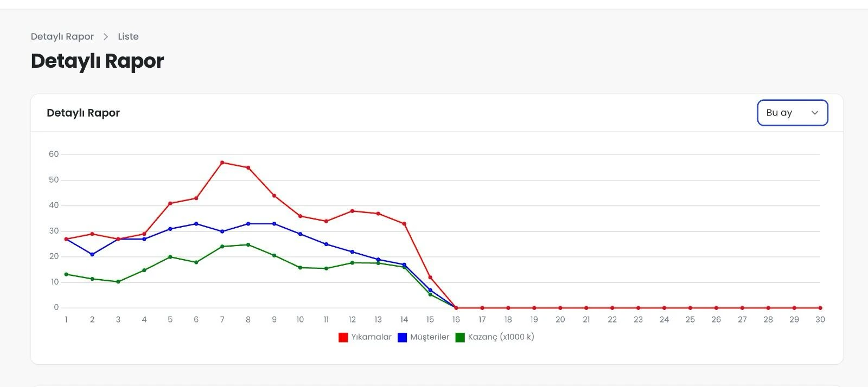
Task: Select the red peak data point on day 7
Action: (x=222, y=163)
